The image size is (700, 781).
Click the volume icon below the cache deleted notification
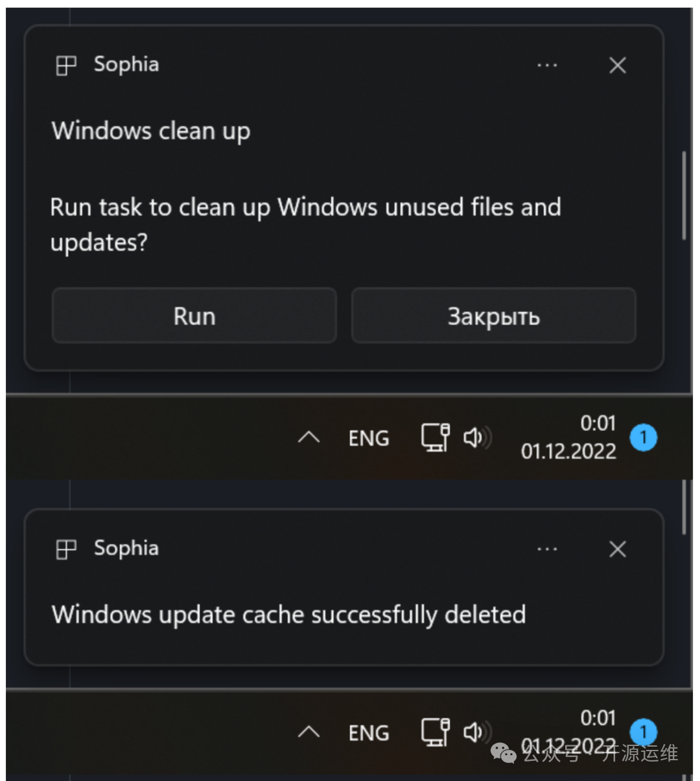click(477, 732)
